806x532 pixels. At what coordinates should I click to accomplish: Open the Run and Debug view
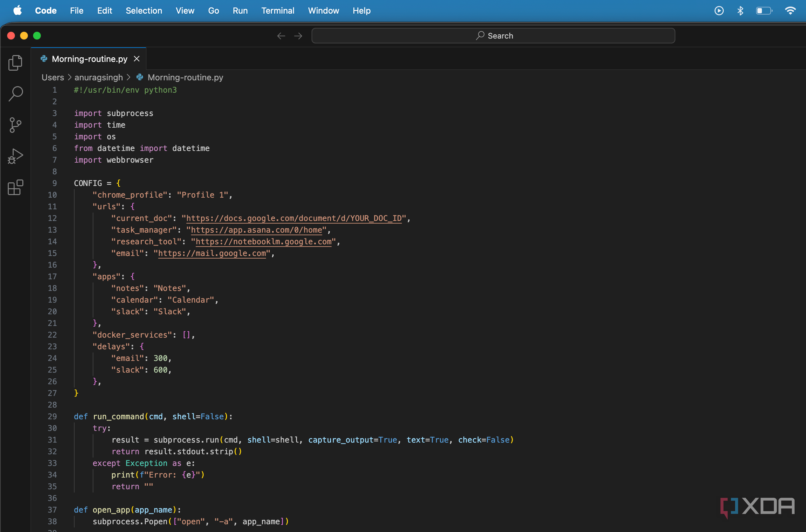[x=15, y=156]
